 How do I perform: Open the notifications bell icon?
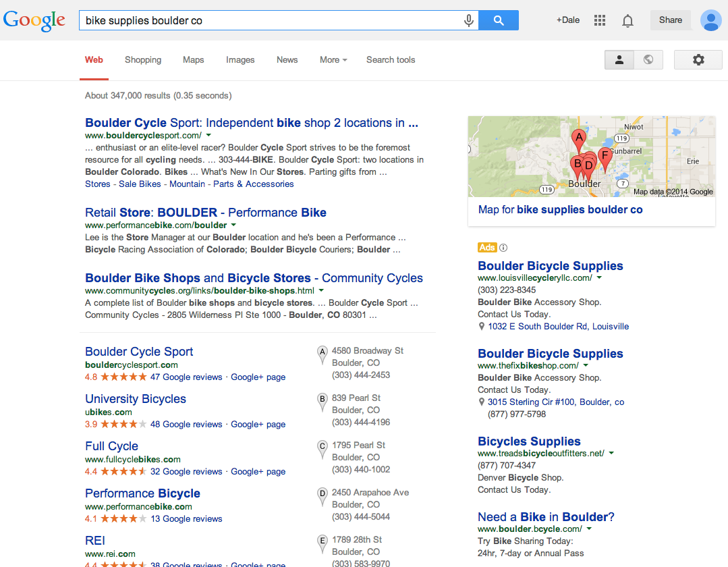[x=627, y=20]
